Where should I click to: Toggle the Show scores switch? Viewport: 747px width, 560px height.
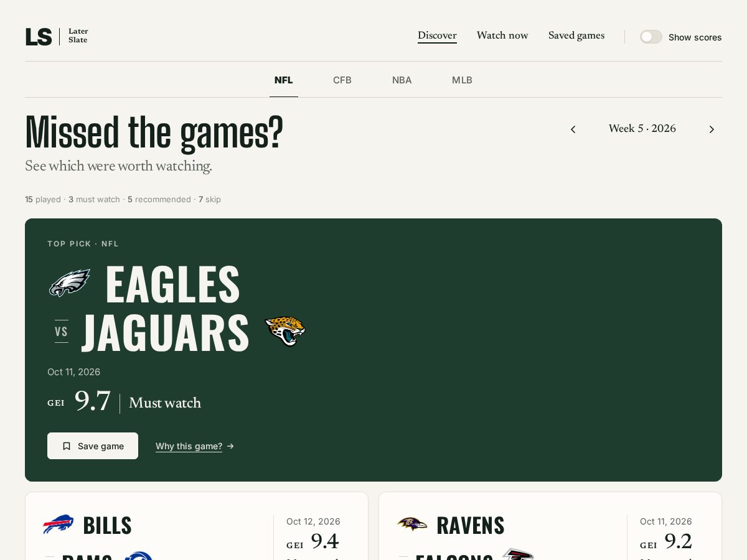(x=651, y=37)
